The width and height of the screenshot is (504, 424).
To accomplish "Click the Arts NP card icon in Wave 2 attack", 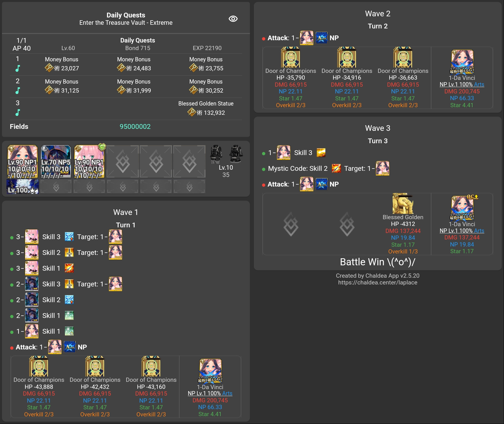I will coord(322,38).
